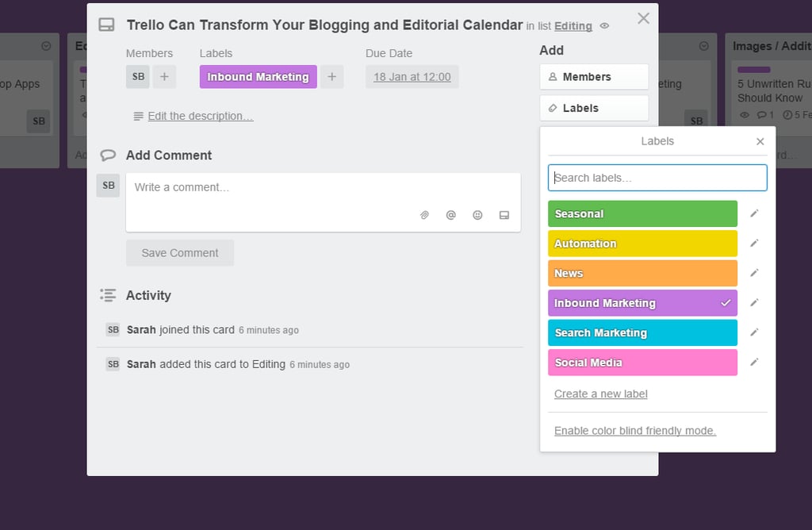Click the Search labels input field
This screenshot has height=530, width=812.
(657, 178)
